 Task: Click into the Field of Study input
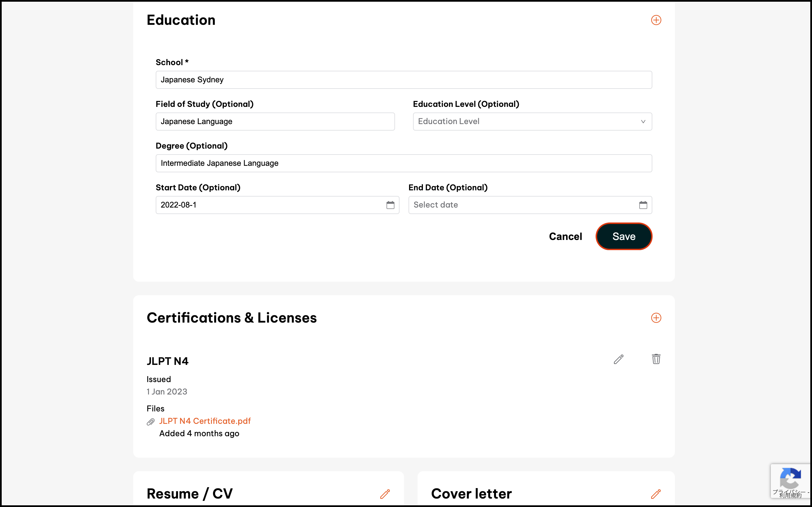tap(275, 121)
